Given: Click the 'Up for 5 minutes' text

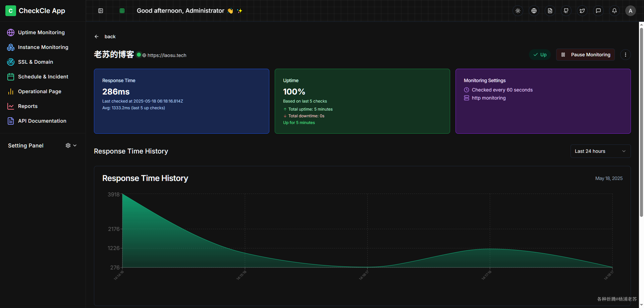Looking at the screenshot, I should 299,123.
